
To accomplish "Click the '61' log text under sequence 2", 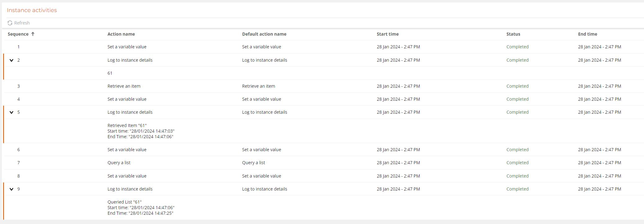I will (110, 73).
